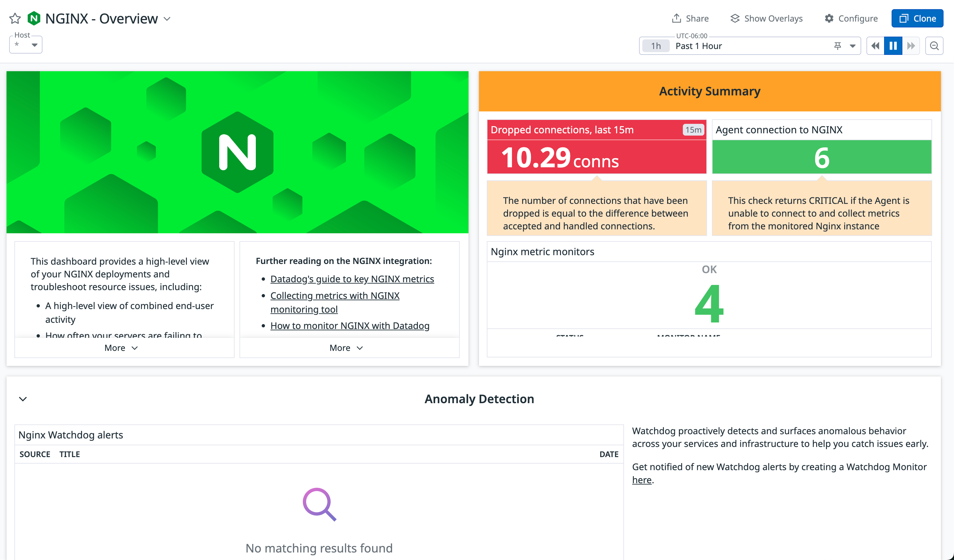Open the time range dropdown arrow
The width and height of the screenshot is (954, 560).
[x=852, y=46]
